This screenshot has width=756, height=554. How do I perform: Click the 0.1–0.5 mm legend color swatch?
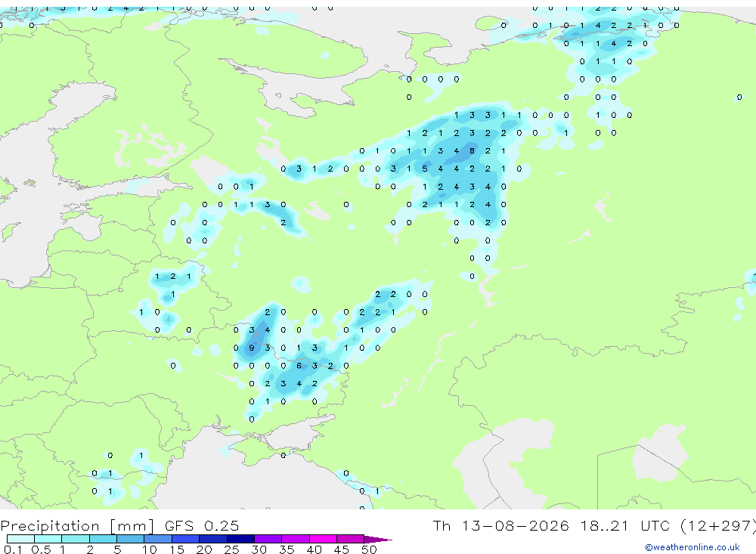coord(20,539)
